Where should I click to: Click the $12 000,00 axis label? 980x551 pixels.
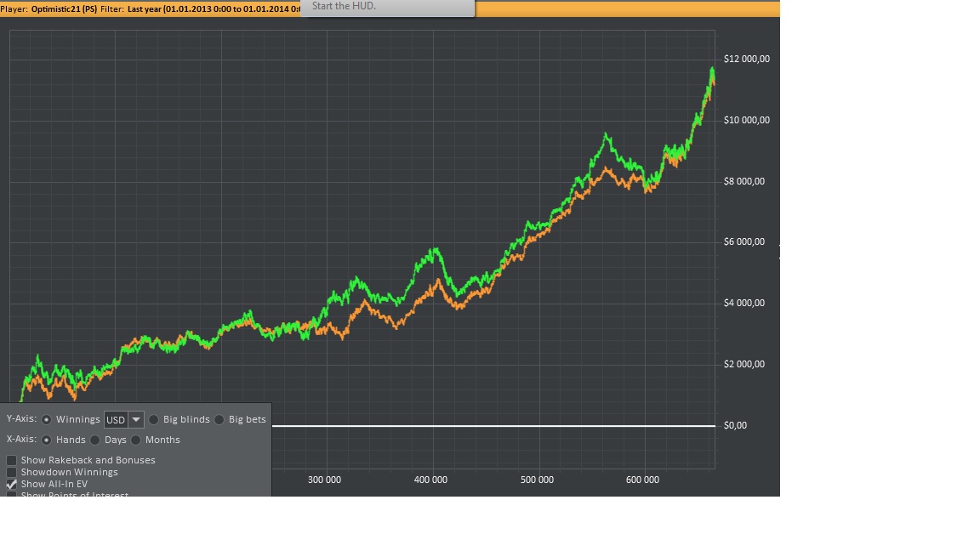tap(746, 59)
